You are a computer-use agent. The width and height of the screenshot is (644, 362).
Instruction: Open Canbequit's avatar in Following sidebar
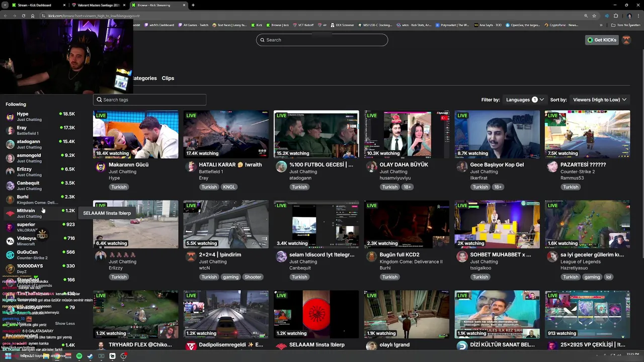[x=10, y=186]
